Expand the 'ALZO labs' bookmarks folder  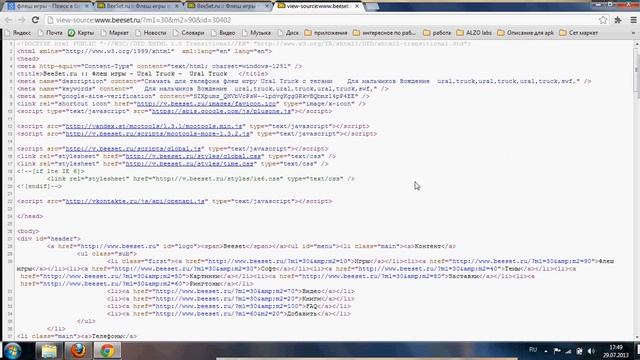tap(474, 33)
